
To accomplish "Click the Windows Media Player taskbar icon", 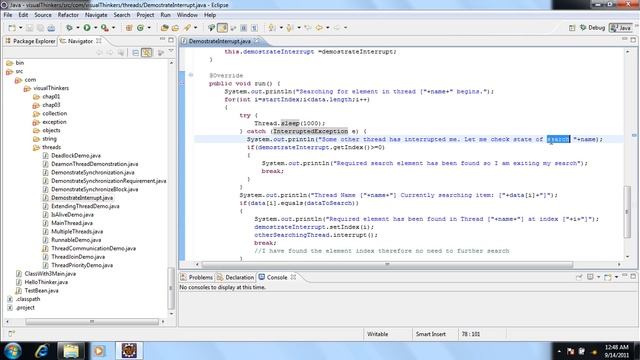I will [99, 351].
